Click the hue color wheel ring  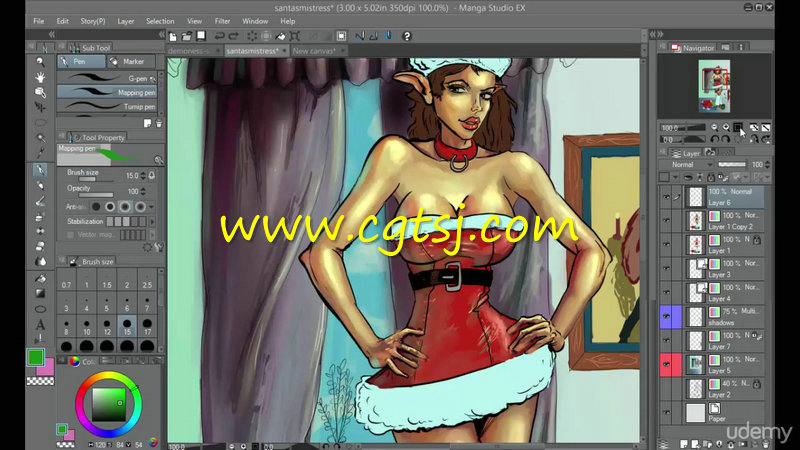(109, 376)
